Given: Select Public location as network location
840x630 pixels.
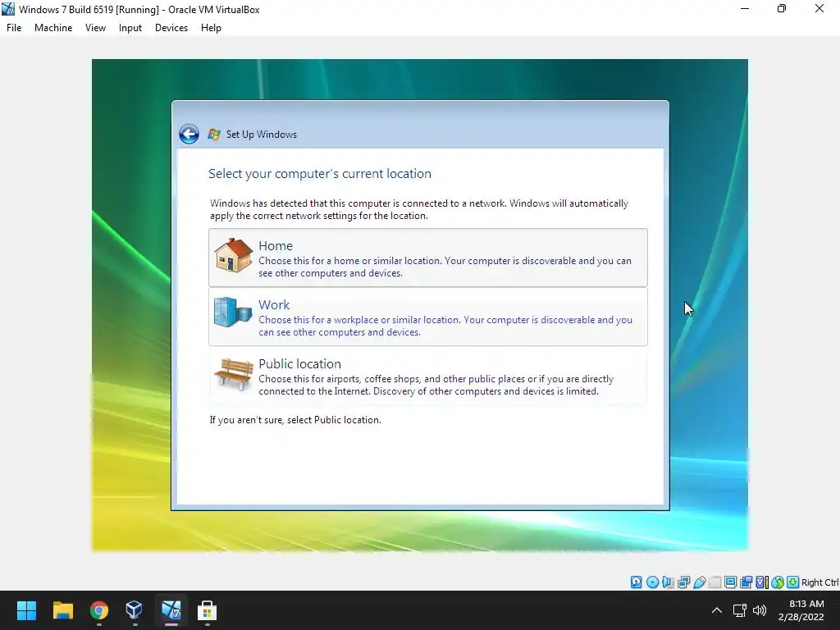Looking at the screenshot, I should click(428, 376).
